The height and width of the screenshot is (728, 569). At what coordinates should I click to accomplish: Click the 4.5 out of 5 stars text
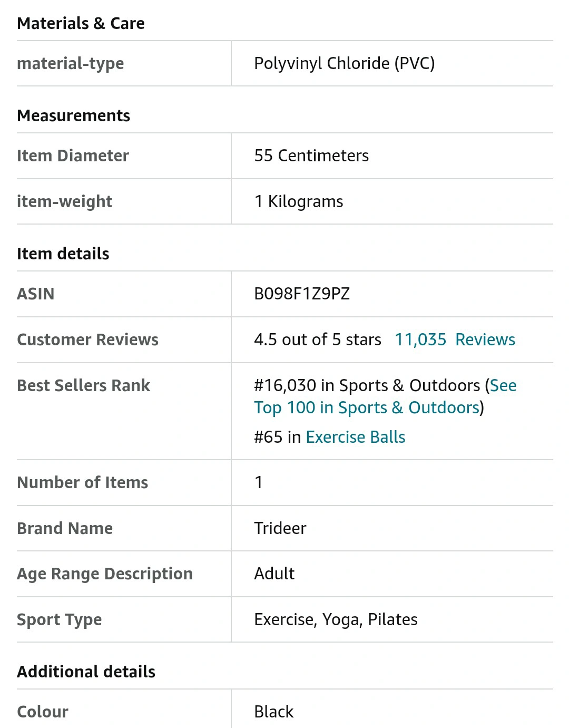[318, 339]
